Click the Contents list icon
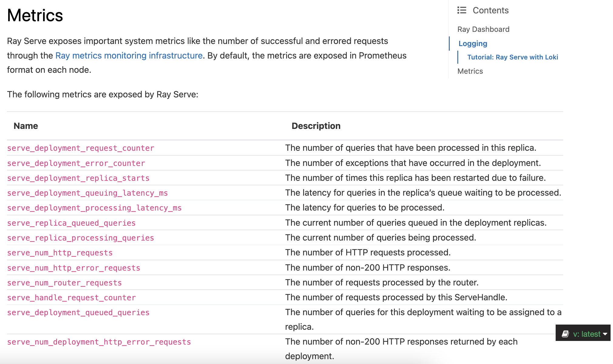 [x=462, y=10]
